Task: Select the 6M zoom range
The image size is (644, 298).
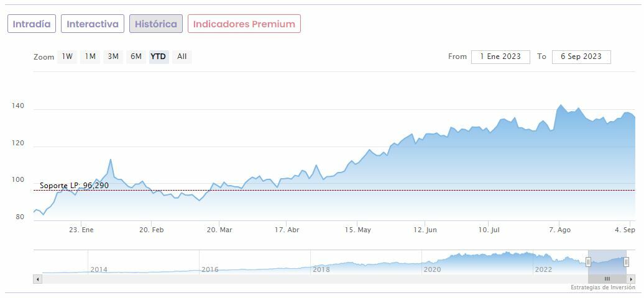Action: pos(136,56)
